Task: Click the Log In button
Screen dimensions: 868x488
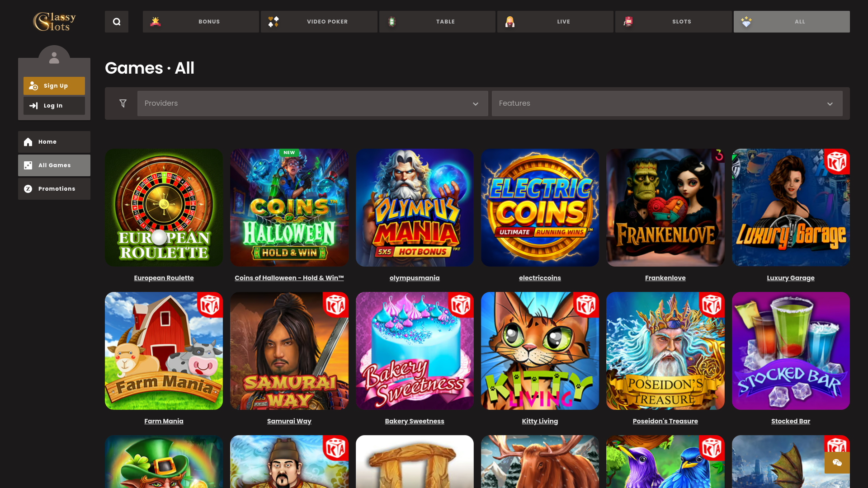Action: pyautogui.click(x=54, y=105)
